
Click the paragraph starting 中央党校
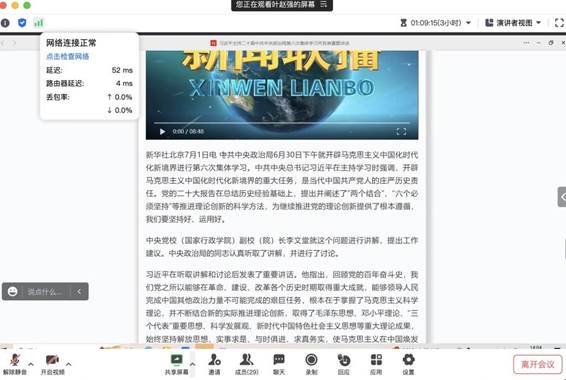(282, 246)
